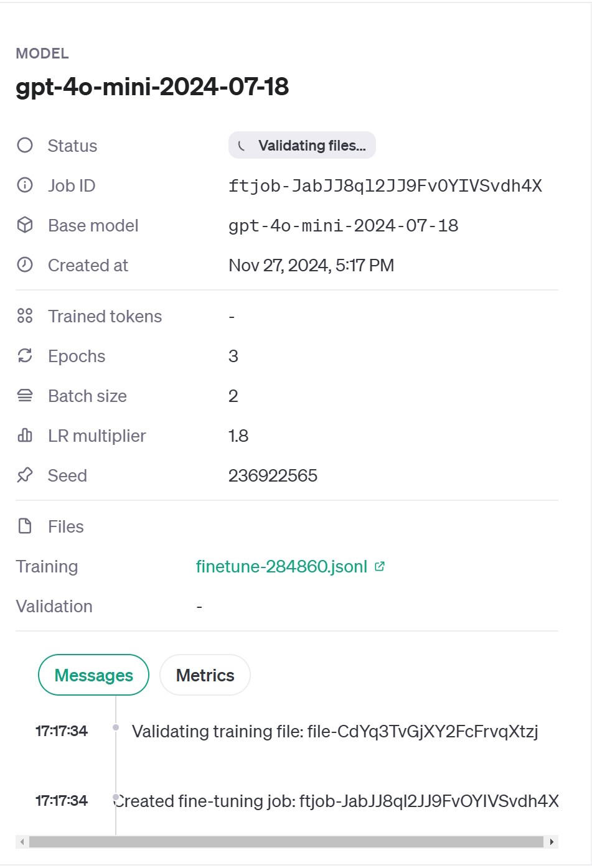This screenshot has height=868, width=592.
Task: Open the finetune-284860.jsonl training file link
Action: (281, 566)
